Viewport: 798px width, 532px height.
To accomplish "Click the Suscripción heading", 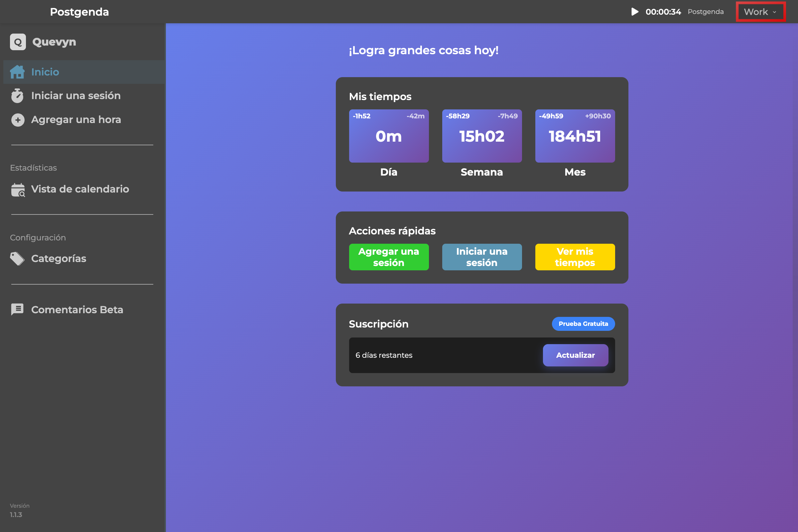I will pos(379,324).
